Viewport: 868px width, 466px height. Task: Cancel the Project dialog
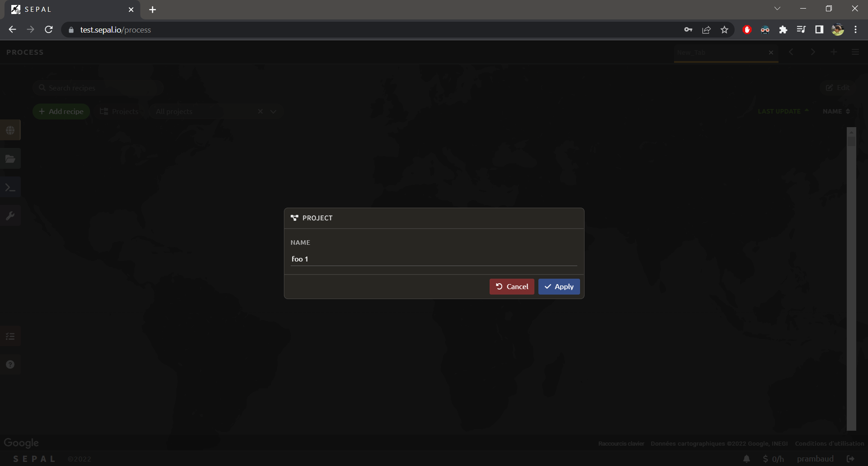pos(512,287)
